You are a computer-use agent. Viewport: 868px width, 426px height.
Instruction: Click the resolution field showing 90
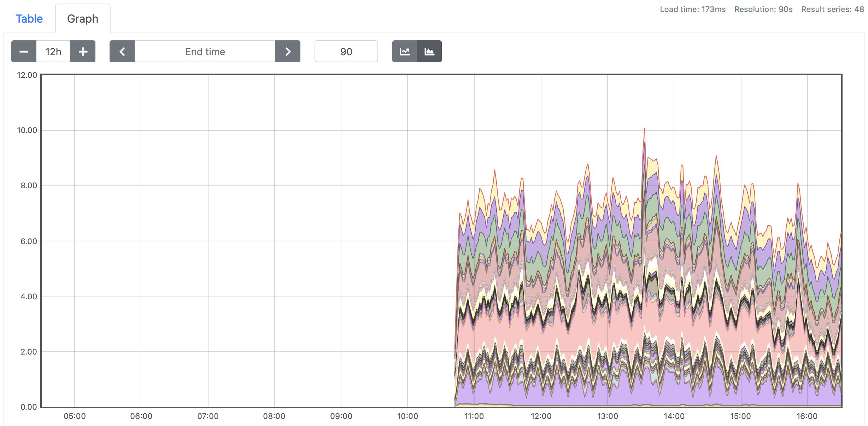(346, 52)
